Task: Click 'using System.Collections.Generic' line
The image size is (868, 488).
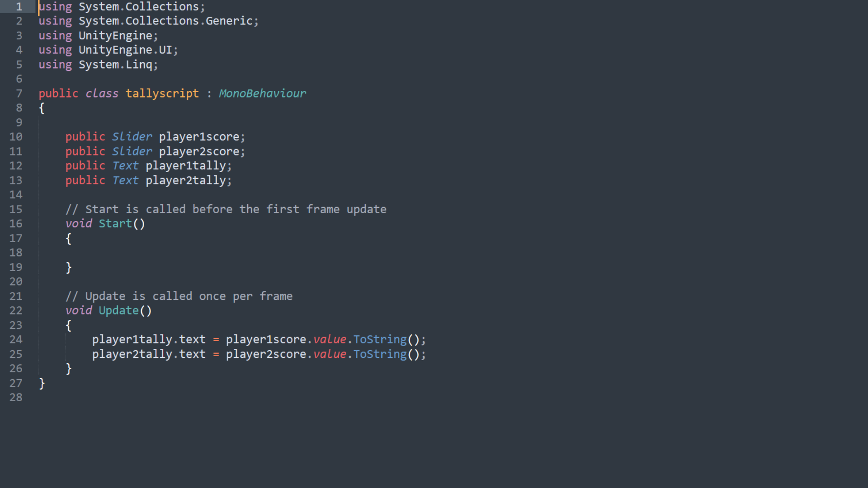Action: [148, 21]
